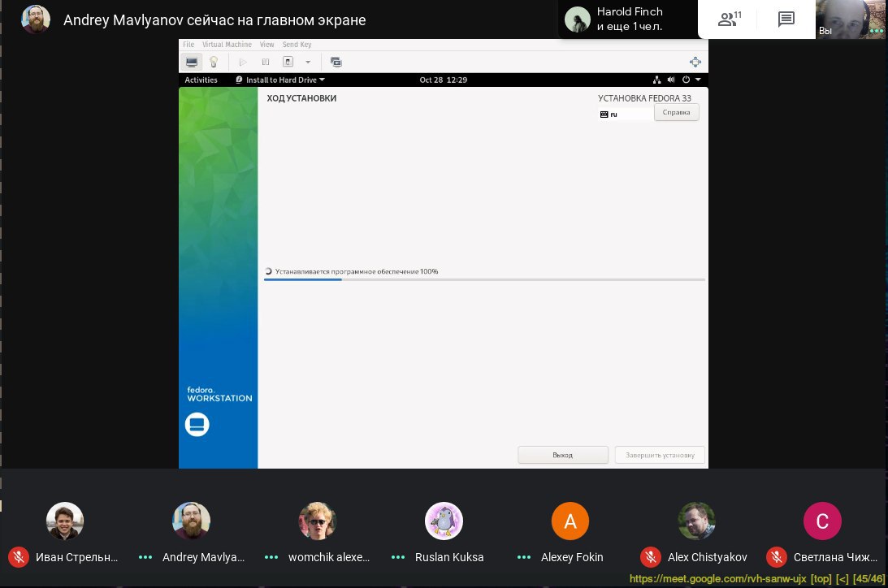This screenshot has height=588, width=888.
Task: Click audio dots icon beside Alexey Fokin
Action: click(x=524, y=557)
